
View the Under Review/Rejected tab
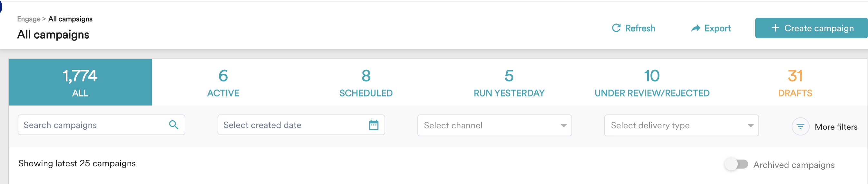(x=652, y=82)
